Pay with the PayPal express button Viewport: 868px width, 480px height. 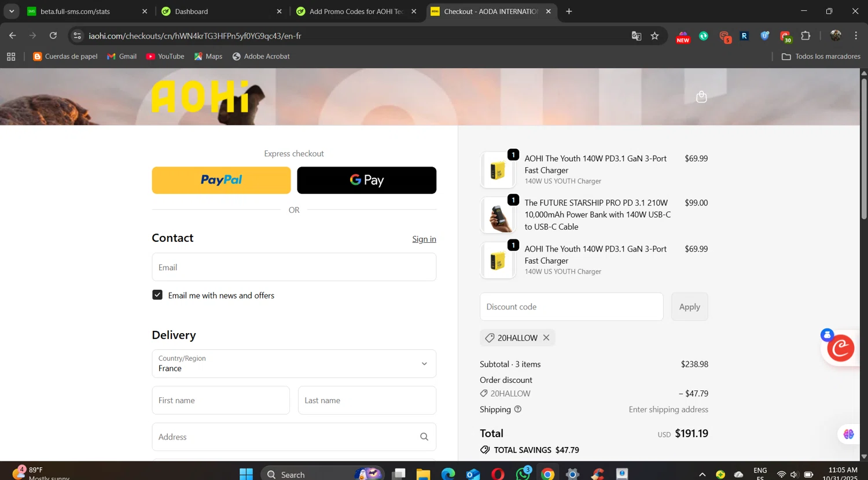coord(222,180)
